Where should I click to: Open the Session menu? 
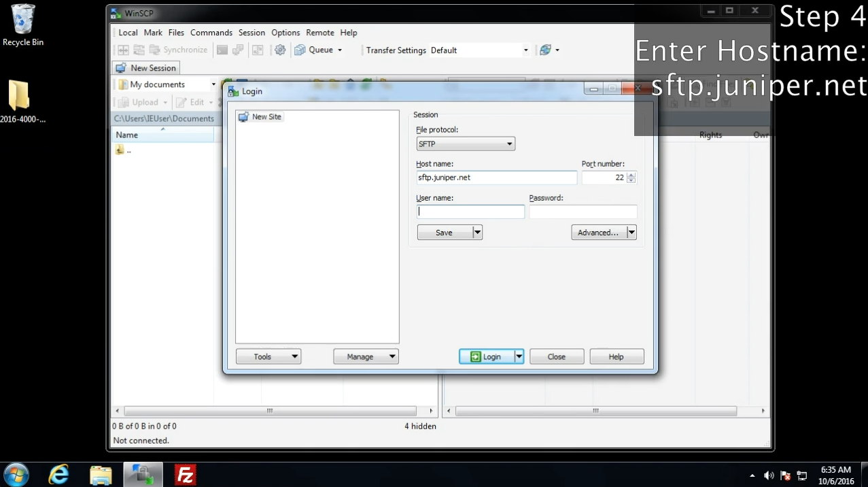tap(251, 32)
